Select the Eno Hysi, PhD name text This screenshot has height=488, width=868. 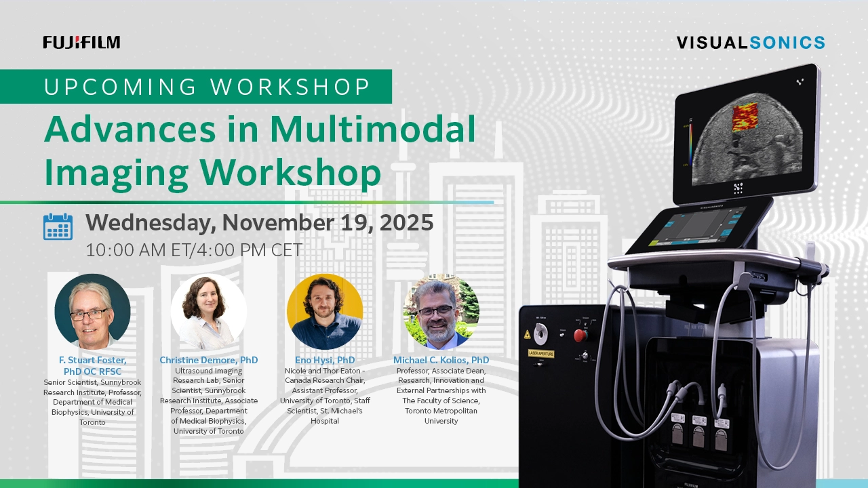(325, 360)
